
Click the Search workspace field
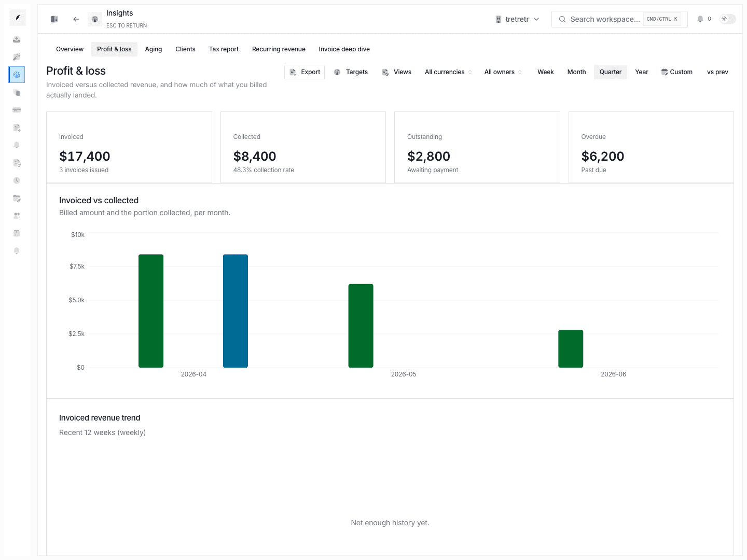point(619,19)
